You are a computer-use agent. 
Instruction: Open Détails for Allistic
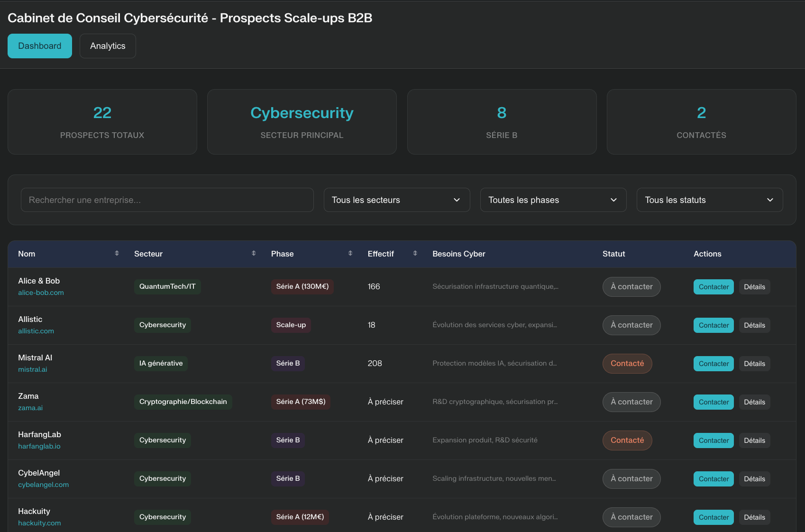(754, 325)
